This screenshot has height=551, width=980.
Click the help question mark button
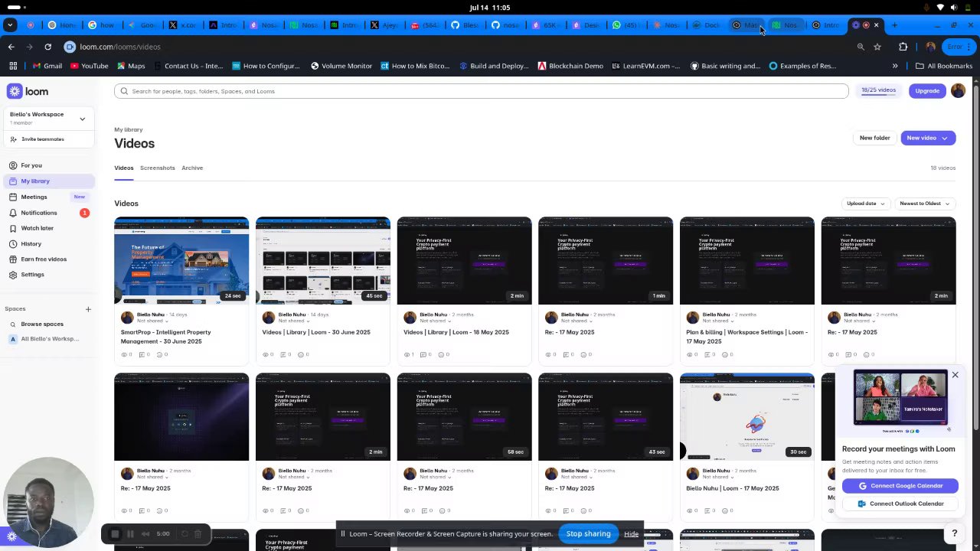pos(954,533)
